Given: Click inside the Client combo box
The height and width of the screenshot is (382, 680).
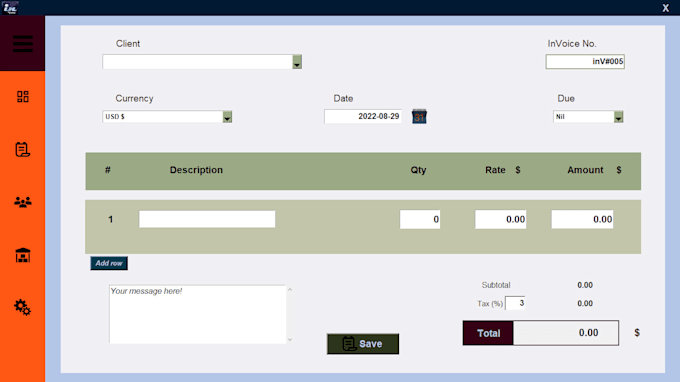Looking at the screenshot, I should tap(198, 62).
